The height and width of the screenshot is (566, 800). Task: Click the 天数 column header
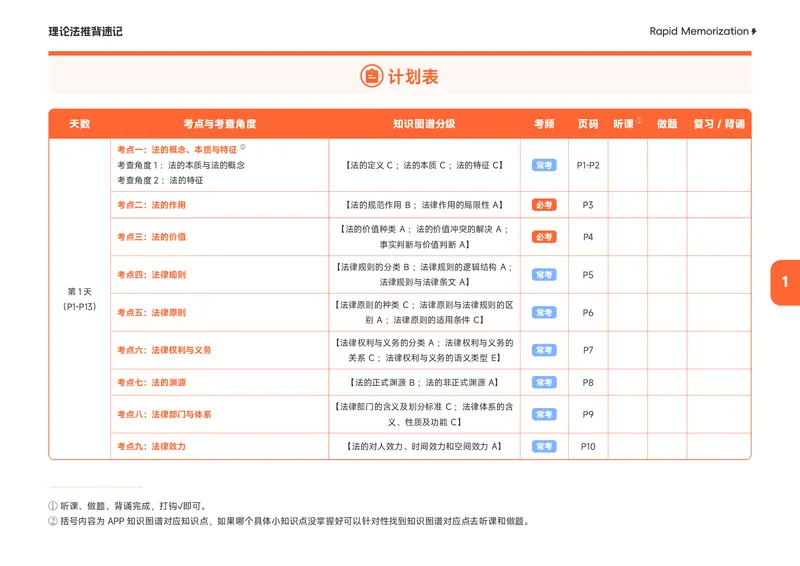(80, 124)
